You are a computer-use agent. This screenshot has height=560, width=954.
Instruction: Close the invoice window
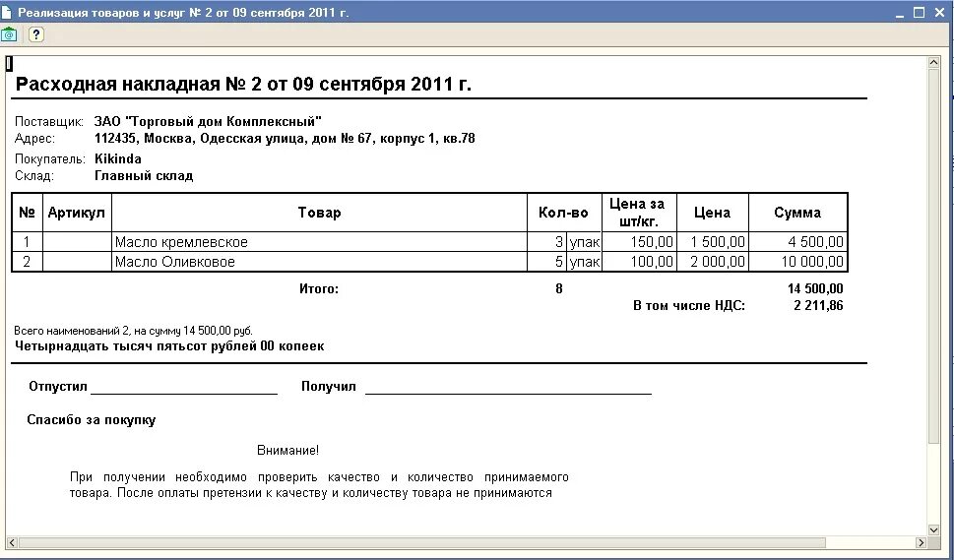pos(940,12)
